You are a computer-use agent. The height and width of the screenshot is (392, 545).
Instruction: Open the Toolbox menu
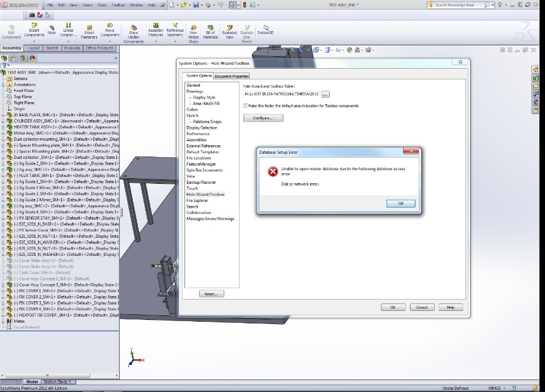click(x=118, y=5)
